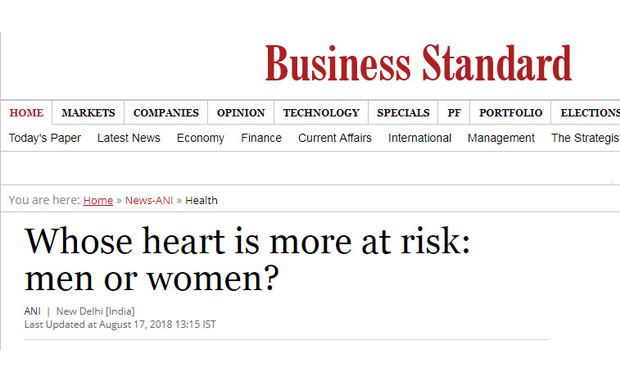Select Current Affairs link

pos(335,138)
